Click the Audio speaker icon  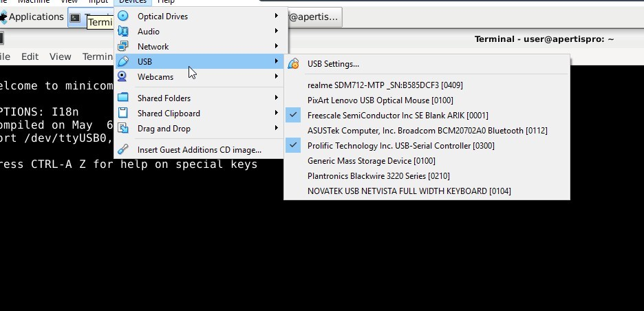pos(122,31)
